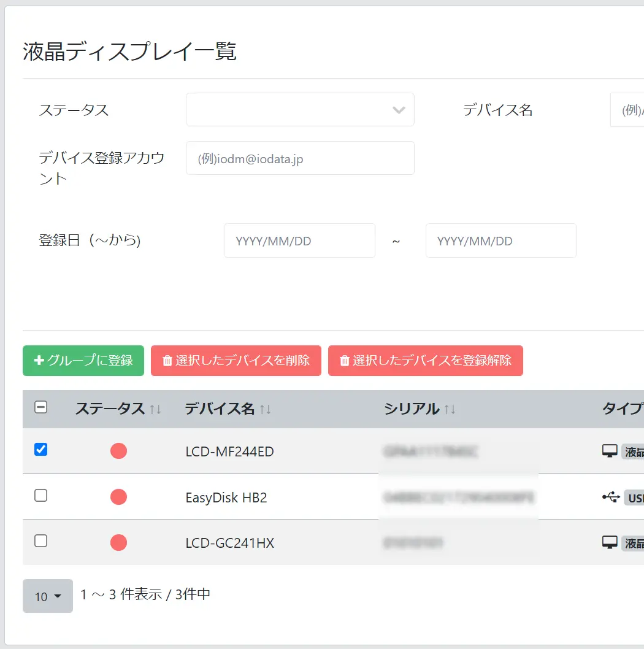Click the red status dot for EasyDisk HB2
This screenshot has width=644, height=649.
[x=118, y=497]
